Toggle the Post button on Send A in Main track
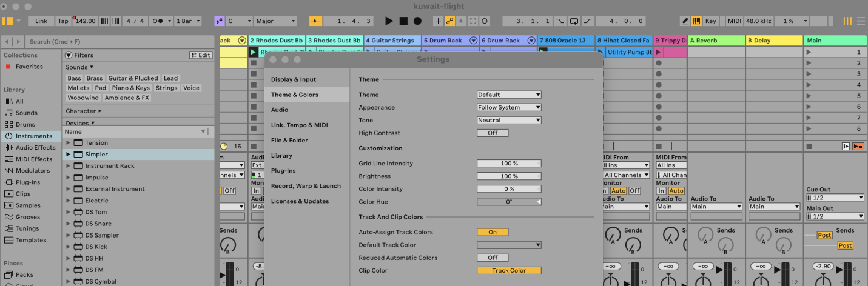868x286 pixels. coord(824,235)
